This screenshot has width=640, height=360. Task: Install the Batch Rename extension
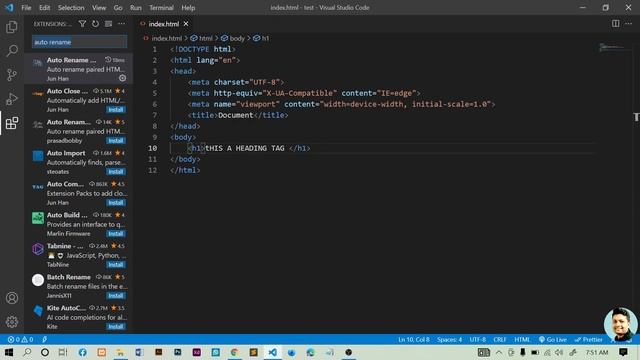[116, 296]
